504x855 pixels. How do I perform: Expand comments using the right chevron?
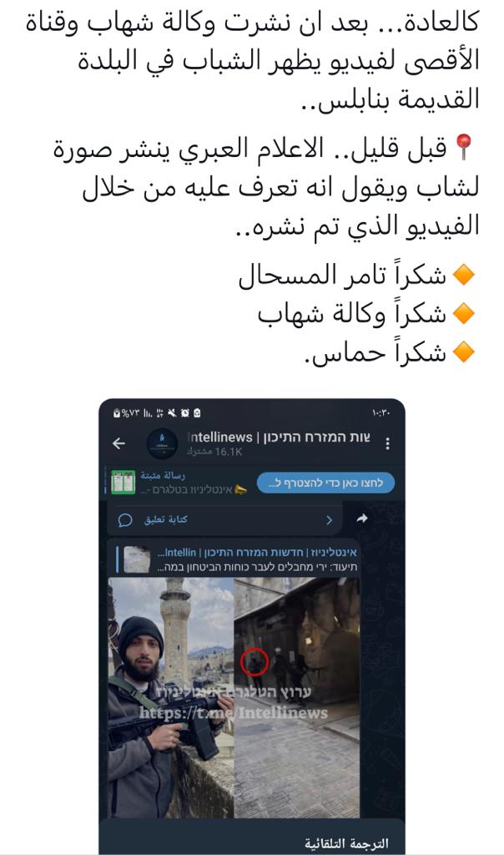(x=329, y=519)
